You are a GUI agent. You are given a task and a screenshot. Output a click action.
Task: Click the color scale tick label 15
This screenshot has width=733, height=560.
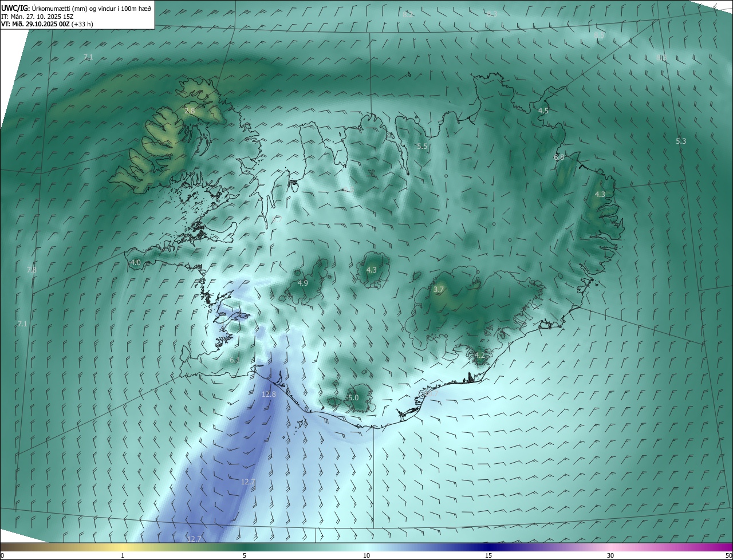(x=488, y=555)
